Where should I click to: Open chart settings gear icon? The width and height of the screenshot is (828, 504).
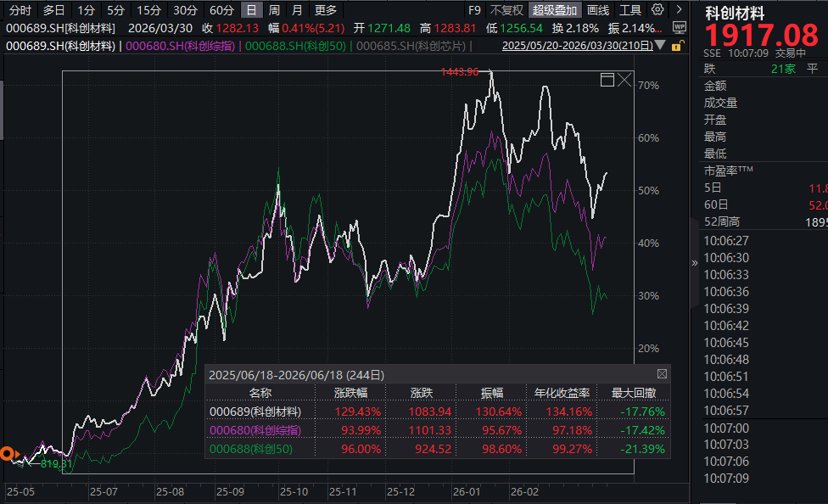[657, 9]
